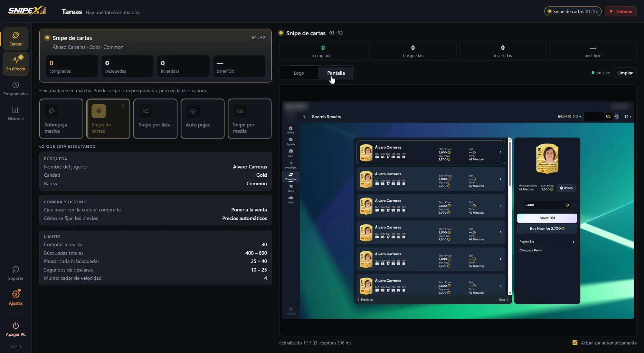
Task: Click chevron on Snipe de cartas card
Action: (123, 106)
